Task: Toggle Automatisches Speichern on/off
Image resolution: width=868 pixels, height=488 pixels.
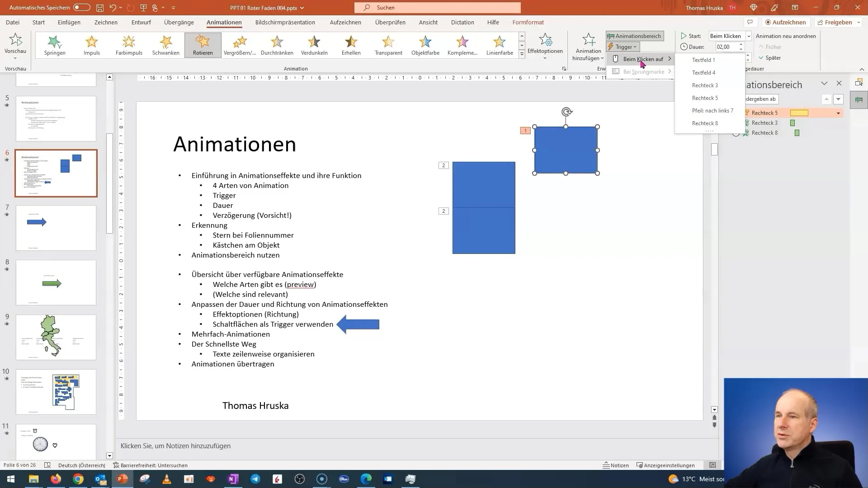Action: click(81, 7)
